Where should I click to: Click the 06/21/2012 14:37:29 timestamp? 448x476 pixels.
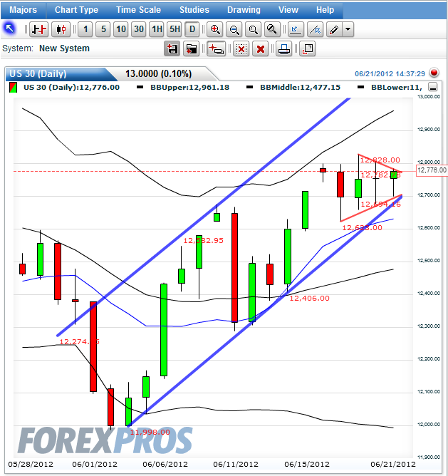point(390,74)
